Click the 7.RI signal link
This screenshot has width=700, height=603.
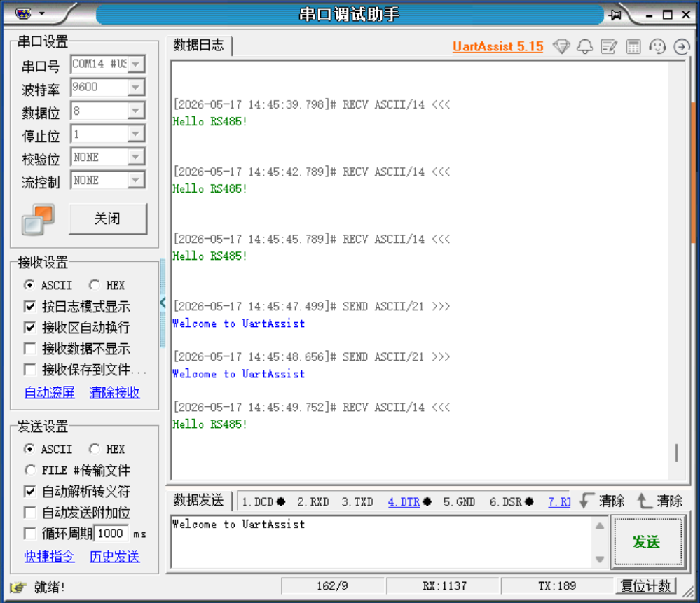point(559,502)
